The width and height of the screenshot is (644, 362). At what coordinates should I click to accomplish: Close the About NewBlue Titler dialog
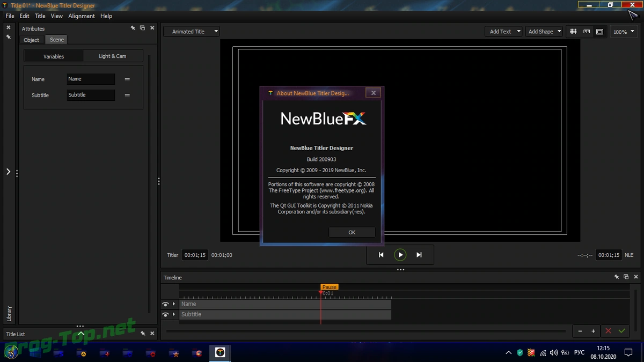coord(374,93)
